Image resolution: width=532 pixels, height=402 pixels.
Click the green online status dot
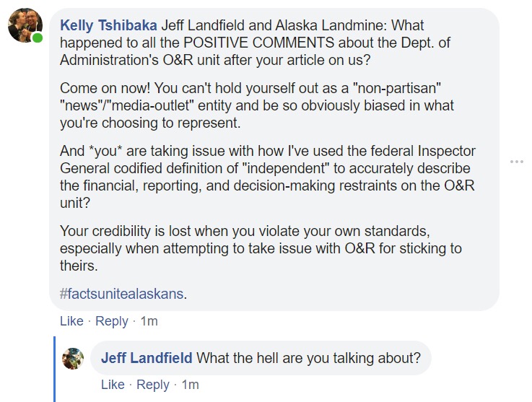pos(38,37)
